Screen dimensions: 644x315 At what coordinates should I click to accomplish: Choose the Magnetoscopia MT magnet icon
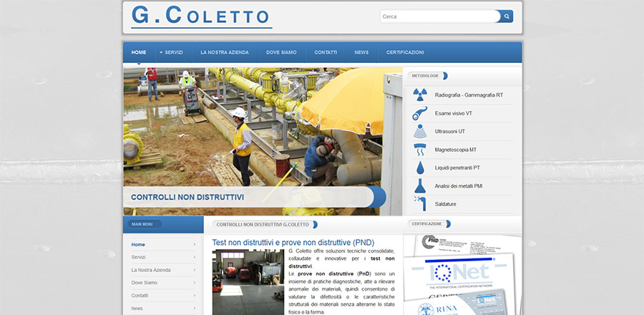420,150
